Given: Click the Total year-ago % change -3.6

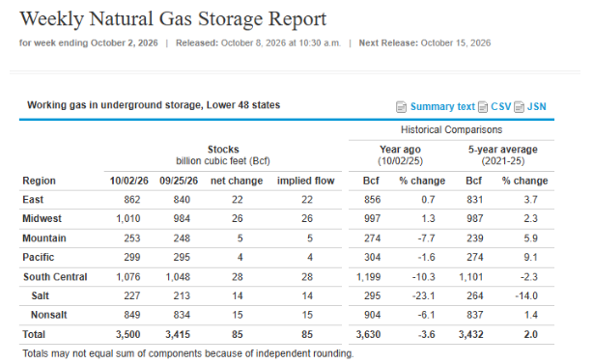Looking at the screenshot, I should tap(426, 334).
